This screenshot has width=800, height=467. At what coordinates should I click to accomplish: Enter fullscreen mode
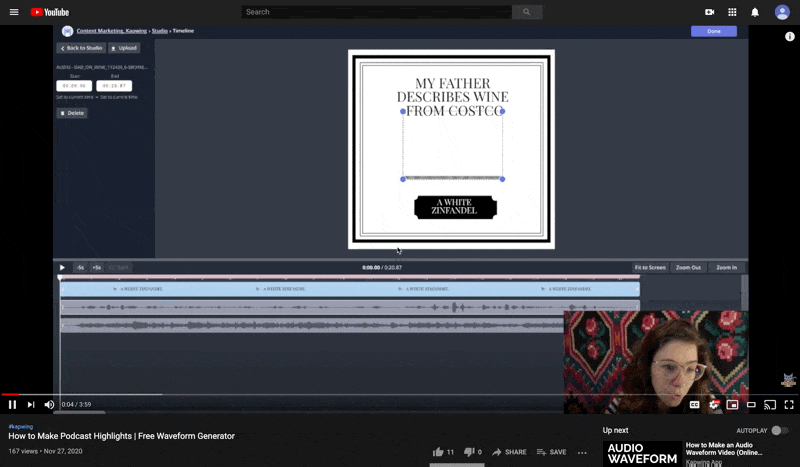coord(789,404)
